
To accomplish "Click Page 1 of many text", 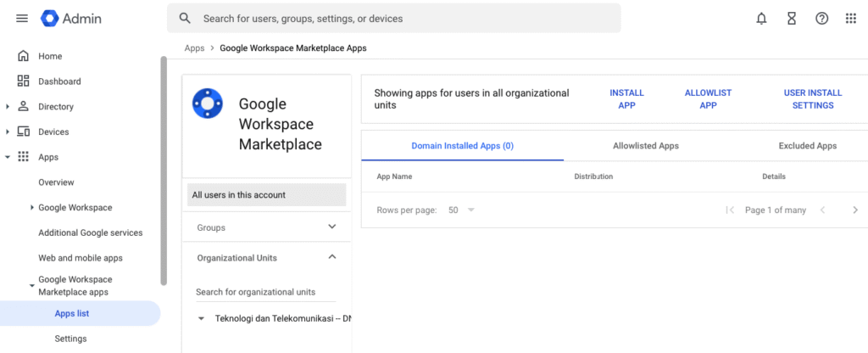I will 776,210.
